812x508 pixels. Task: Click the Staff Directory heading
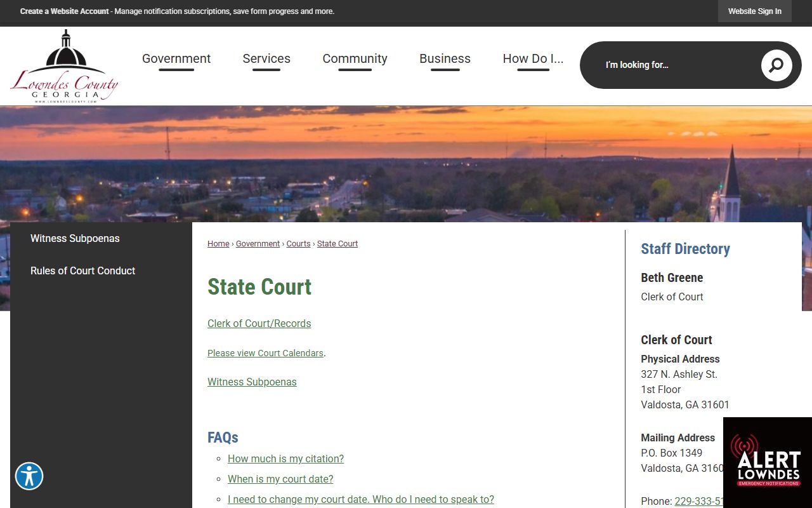(x=685, y=249)
